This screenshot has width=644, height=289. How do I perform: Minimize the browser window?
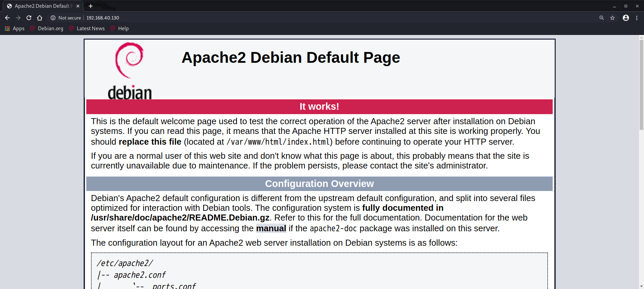(614, 6)
